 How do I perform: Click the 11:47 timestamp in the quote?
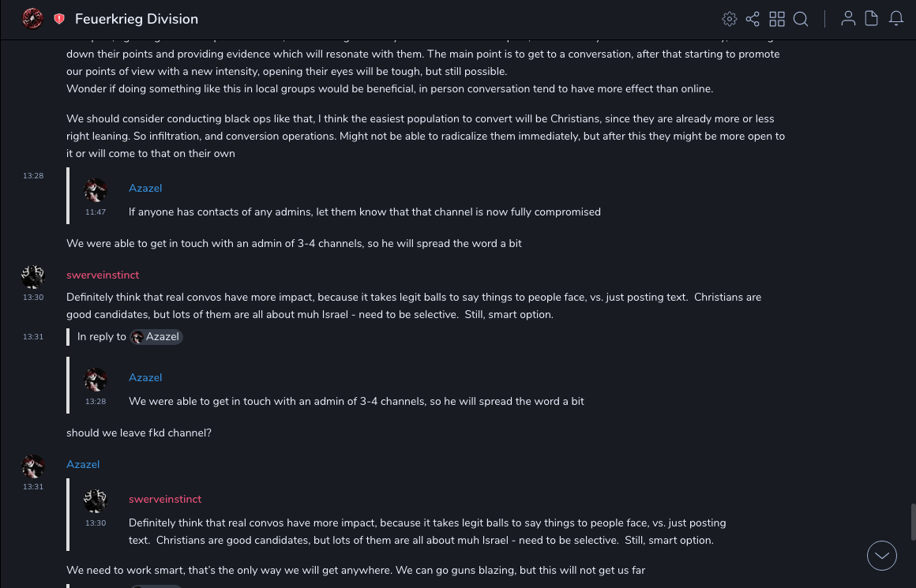pyautogui.click(x=96, y=212)
